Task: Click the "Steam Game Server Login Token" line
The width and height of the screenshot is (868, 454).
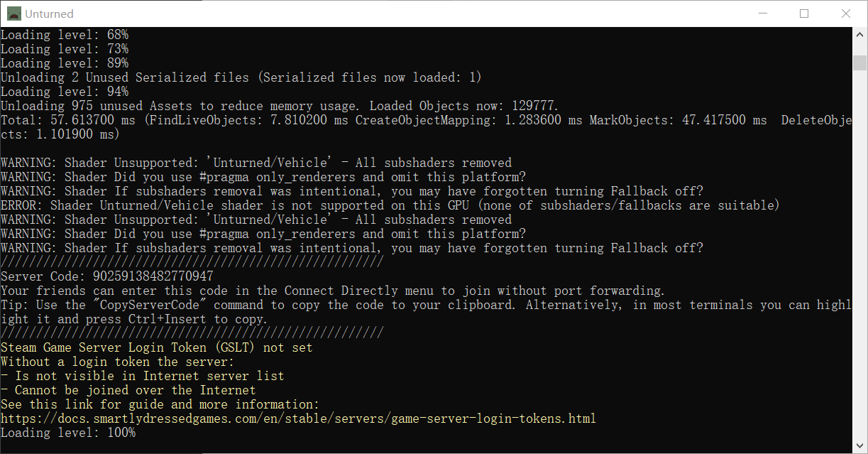Action: click(x=157, y=347)
